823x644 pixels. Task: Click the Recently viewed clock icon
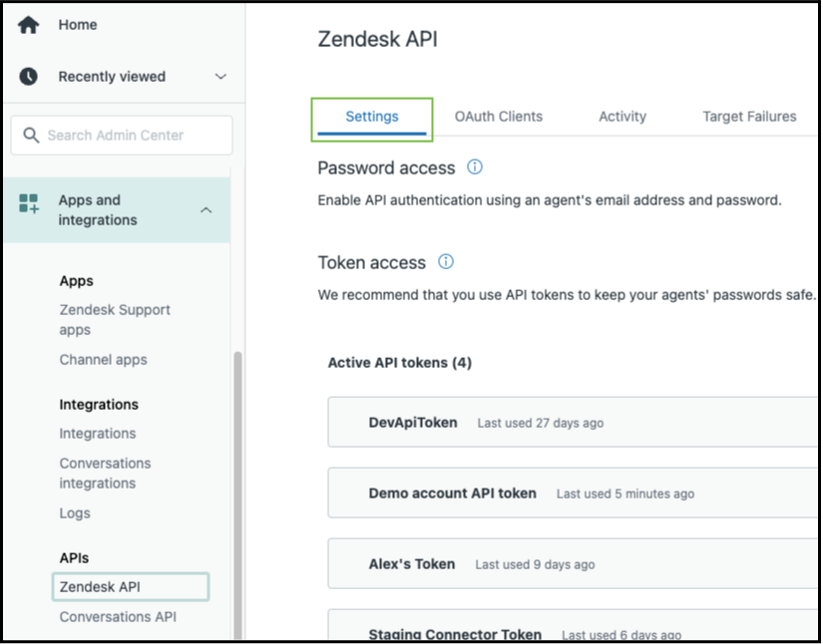[x=28, y=77]
